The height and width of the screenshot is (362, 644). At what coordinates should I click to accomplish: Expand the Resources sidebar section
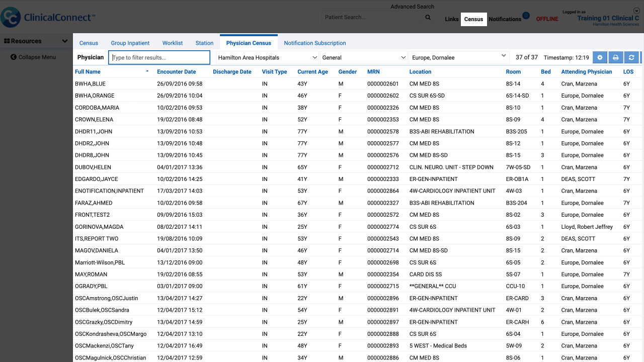coord(36,41)
